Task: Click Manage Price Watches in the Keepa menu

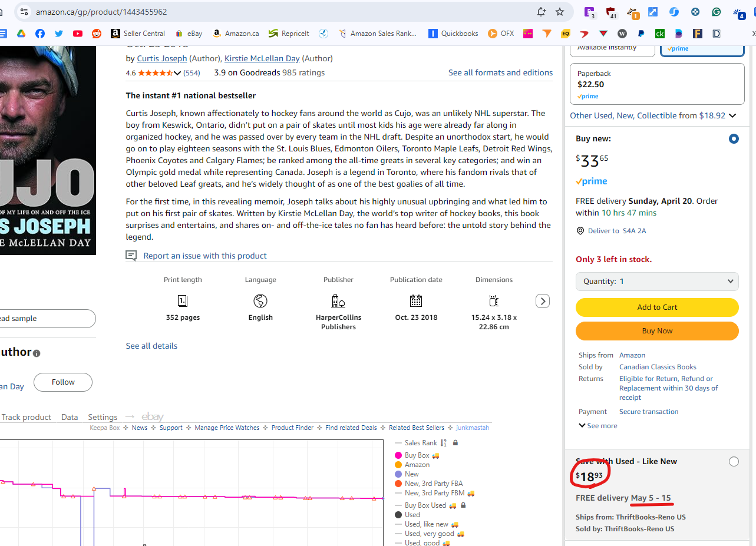Action: point(227,428)
